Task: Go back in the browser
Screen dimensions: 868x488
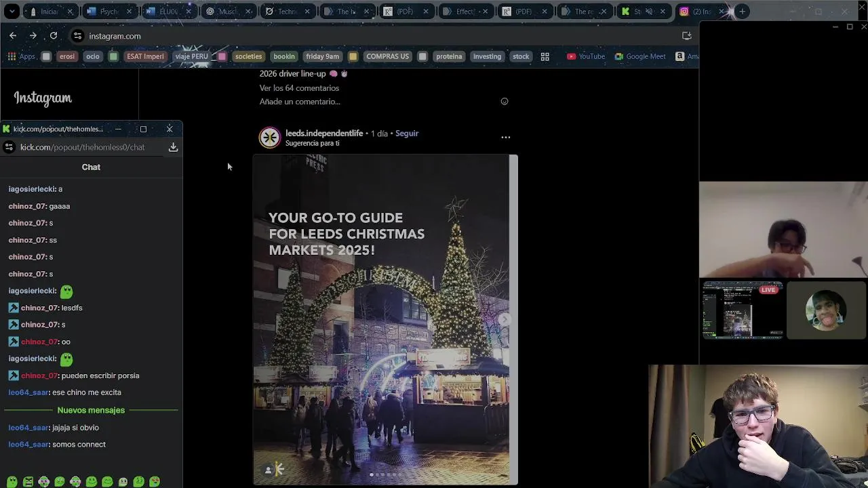Action: pyautogui.click(x=13, y=36)
